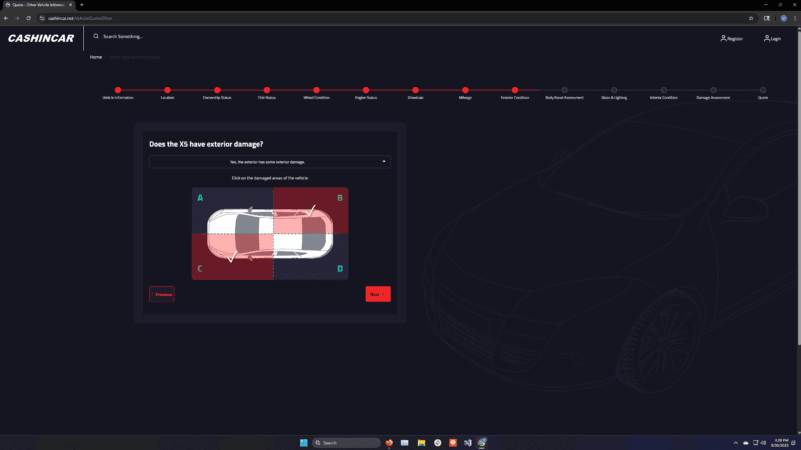Open the exterior damage answer dropdown
Viewport: 801px width, 450px height.
pos(269,161)
